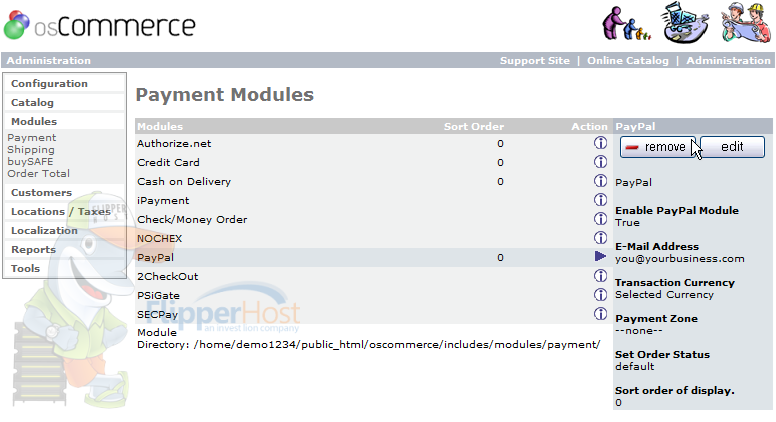Image resolution: width=776 pixels, height=422 pixels.
Task: Select Order Total under Modules
Action: (x=39, y=174)
